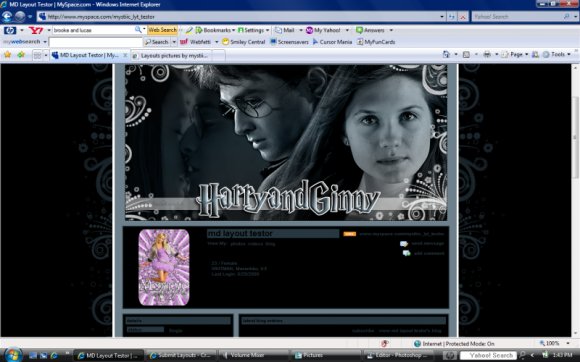The width and height of the screenshot is (580, 362).
Task: Open the Settings menu on Yahoo toolbar
Action: [253, 30]
